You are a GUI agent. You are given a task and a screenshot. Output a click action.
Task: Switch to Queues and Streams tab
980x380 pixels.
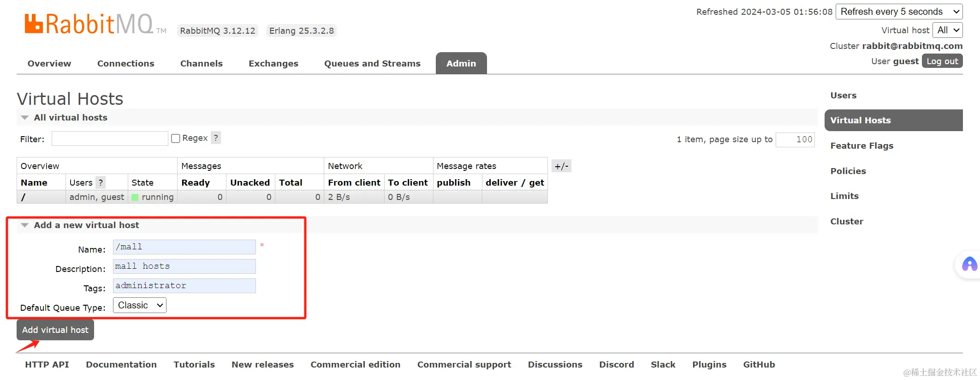[372, 63]
